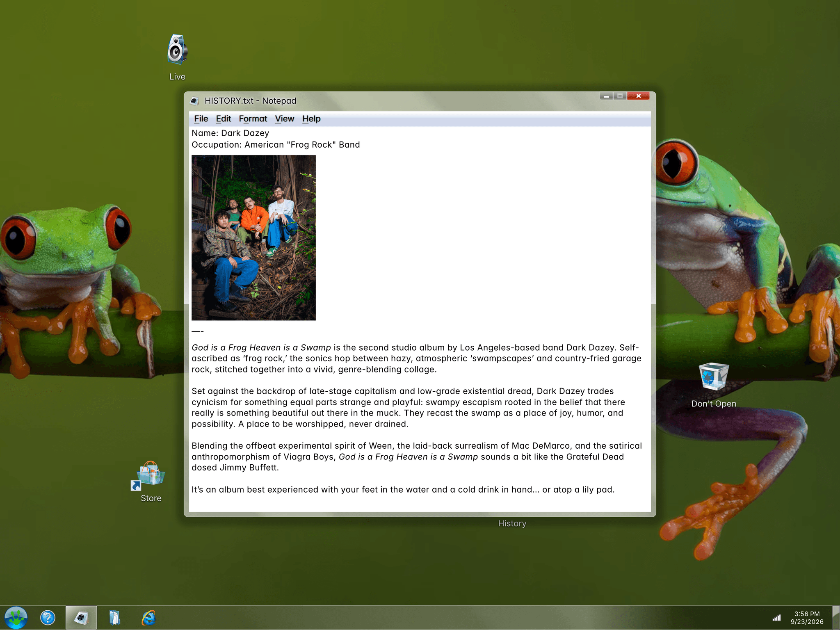Screen dimensions: 840x630
Task: Open the Help menu in Notepad
Action: [x=311, y=119]
